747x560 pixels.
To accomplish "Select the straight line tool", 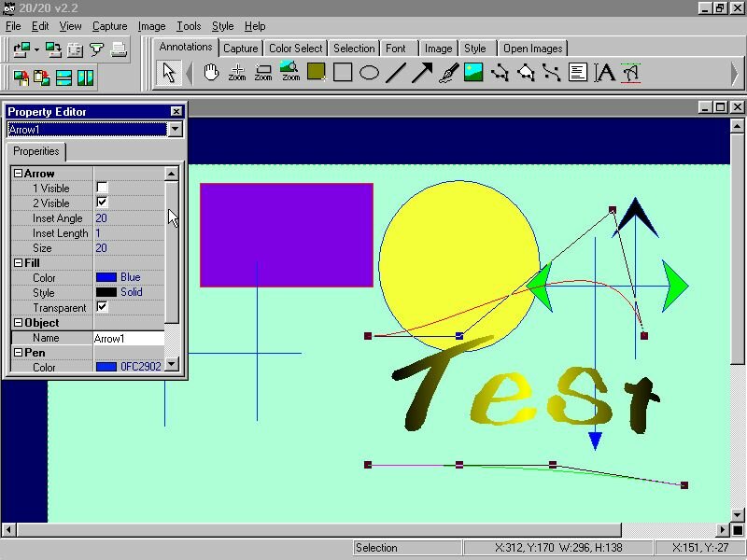I will [x=396, y=72].
